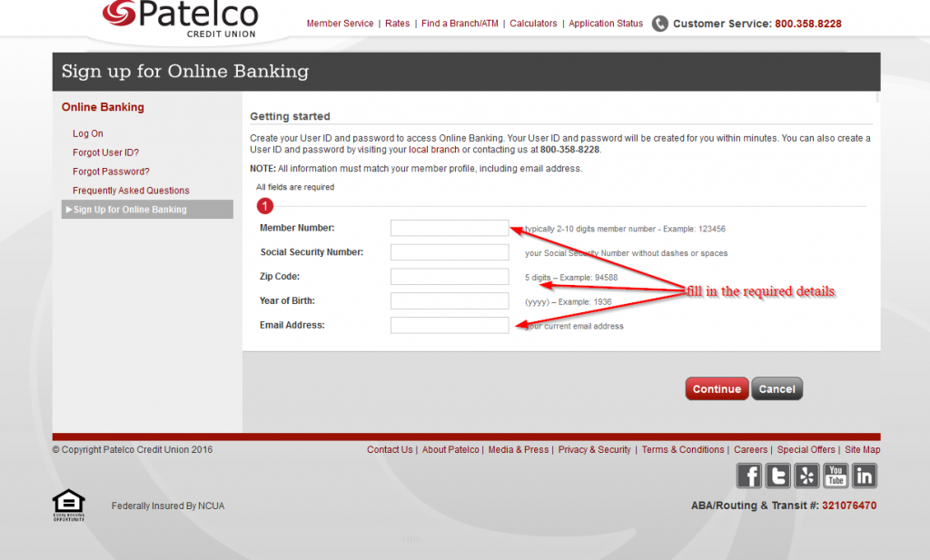Open Privacy & Security footer link

(594, 449)
